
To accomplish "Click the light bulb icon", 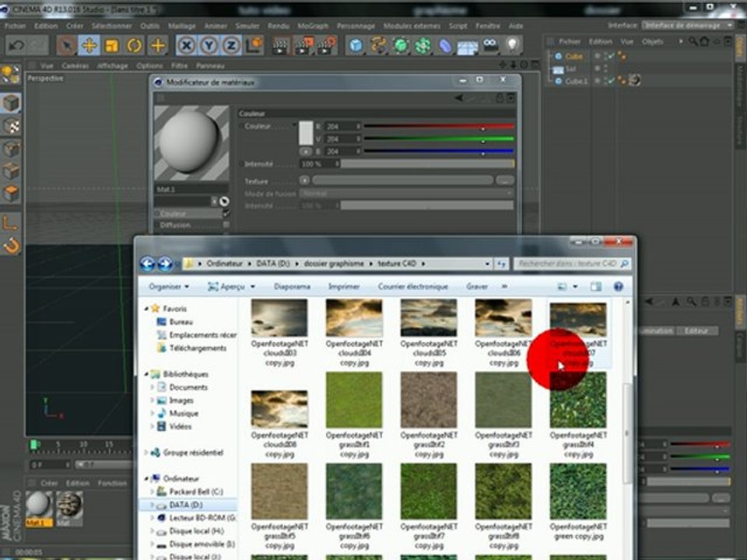I will [512, 45].
